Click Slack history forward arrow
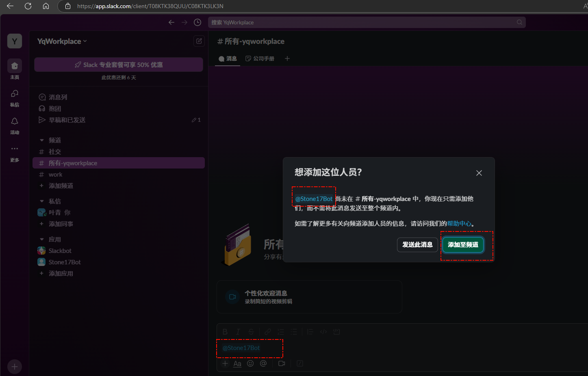Screen dimensions: 588x376 coord(184,22)
